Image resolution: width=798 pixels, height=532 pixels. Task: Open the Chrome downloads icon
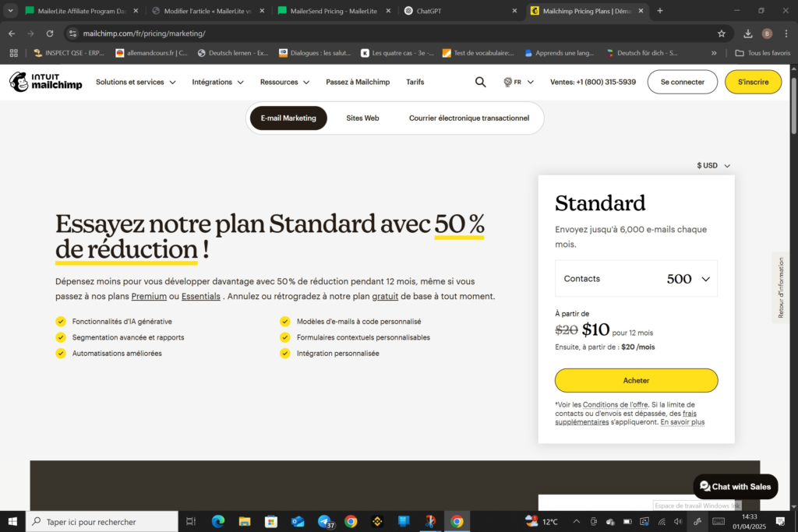coord(747,33)
